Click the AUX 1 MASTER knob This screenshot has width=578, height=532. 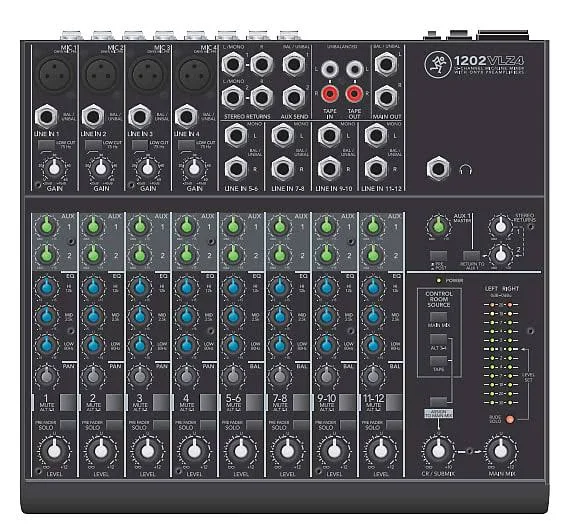(438, 226)
